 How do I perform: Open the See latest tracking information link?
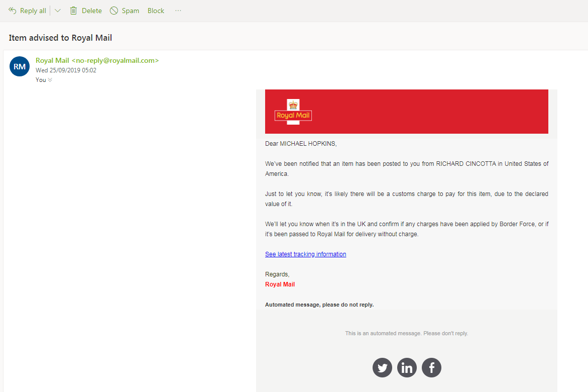305,254
